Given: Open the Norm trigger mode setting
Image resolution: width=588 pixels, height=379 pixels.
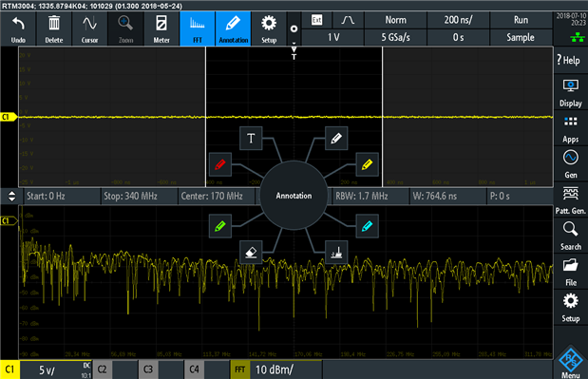Looking at the screenshot, I should point(395,20).
